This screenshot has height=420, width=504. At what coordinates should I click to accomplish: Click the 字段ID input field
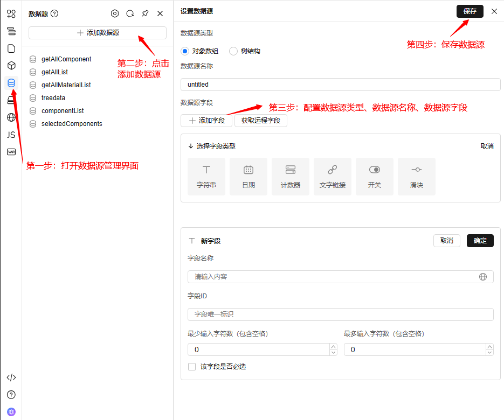click(340, 314)
